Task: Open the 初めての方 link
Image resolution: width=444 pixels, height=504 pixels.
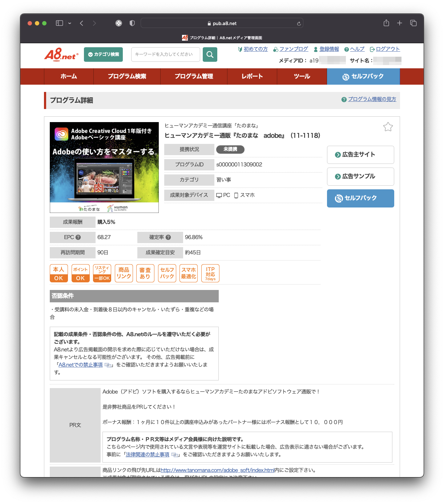Action: (x=255, y=49)
